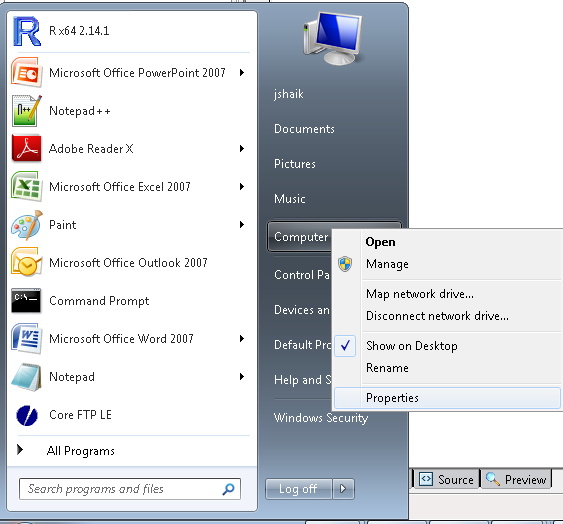
Task: Click Default Programs entry
Action: point(302,345)
